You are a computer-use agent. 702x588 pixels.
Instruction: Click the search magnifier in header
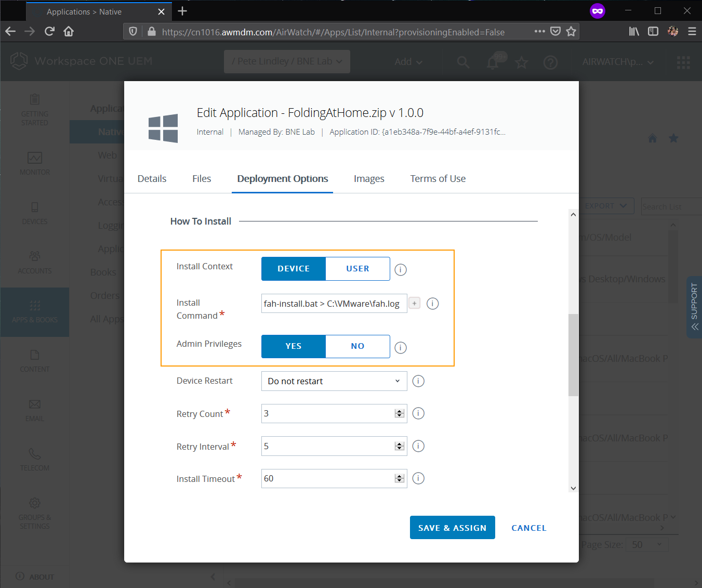(x=463, y=62)
